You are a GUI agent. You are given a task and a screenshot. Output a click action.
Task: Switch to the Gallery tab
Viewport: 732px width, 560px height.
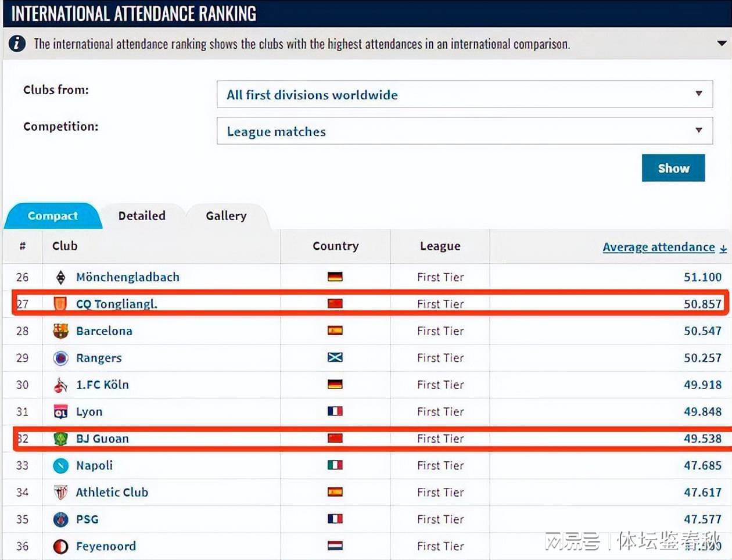coord(226,216)
